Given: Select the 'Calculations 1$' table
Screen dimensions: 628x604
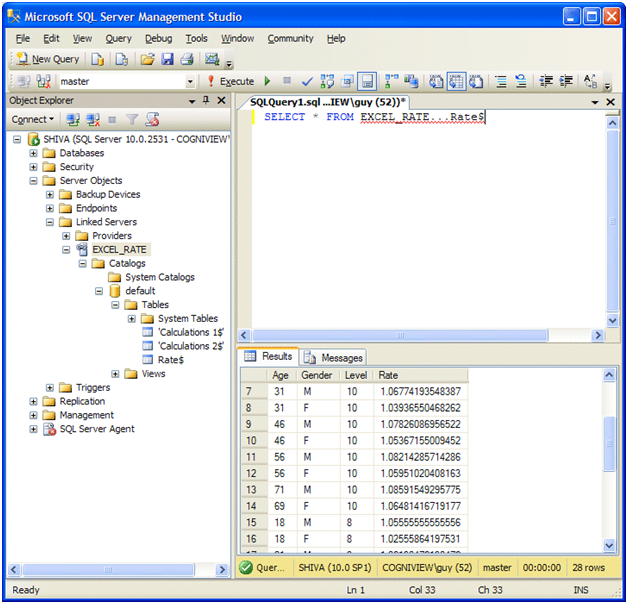Looking at the screenshot, I should click(191, 332).
